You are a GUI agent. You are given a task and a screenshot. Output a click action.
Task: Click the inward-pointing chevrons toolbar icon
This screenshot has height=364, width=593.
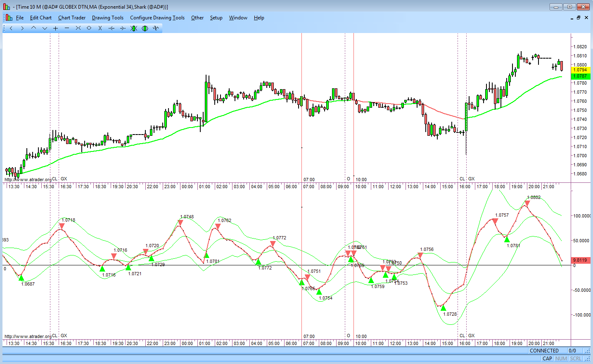pyautogui.click(x=78, y=28)
